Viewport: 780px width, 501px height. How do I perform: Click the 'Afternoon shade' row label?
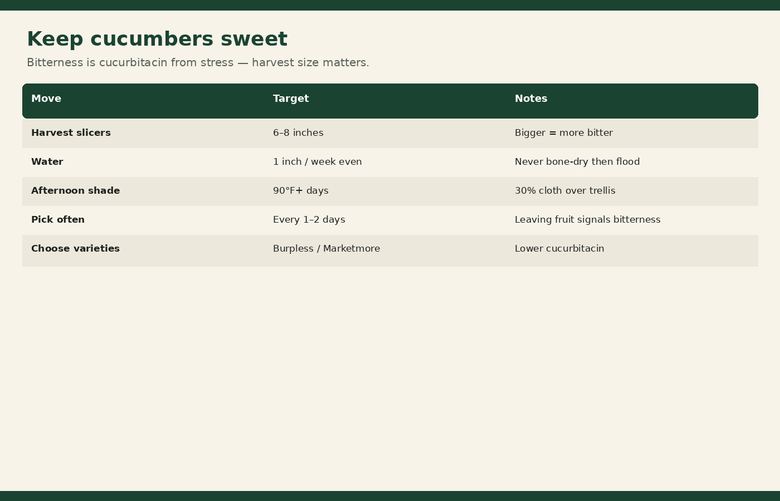[76, 191]
